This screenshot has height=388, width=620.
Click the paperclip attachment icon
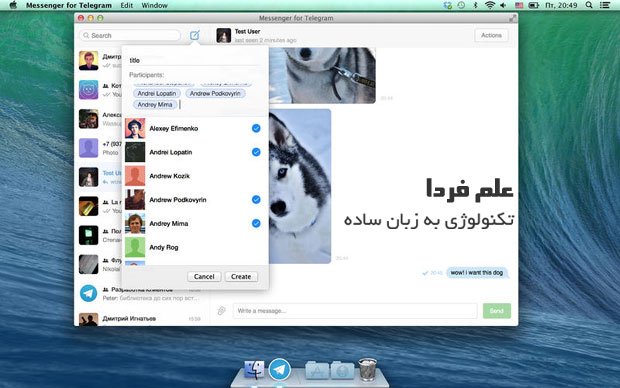(221, 311)
